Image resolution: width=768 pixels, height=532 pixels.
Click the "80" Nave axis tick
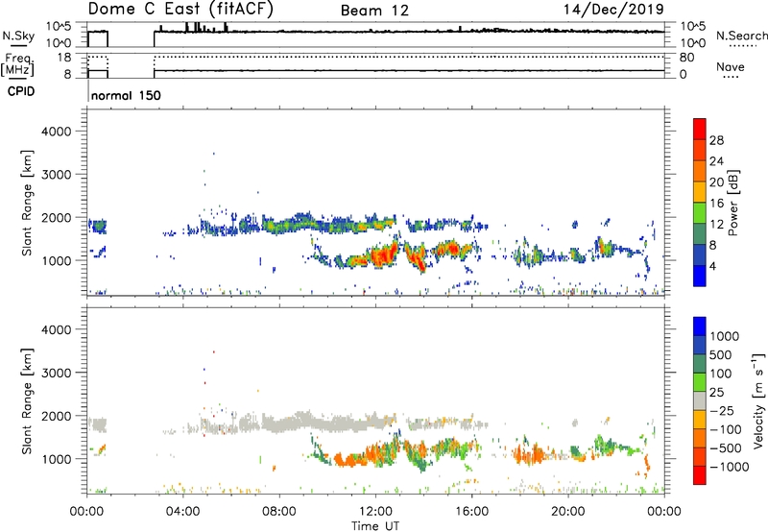click(687, 58)
